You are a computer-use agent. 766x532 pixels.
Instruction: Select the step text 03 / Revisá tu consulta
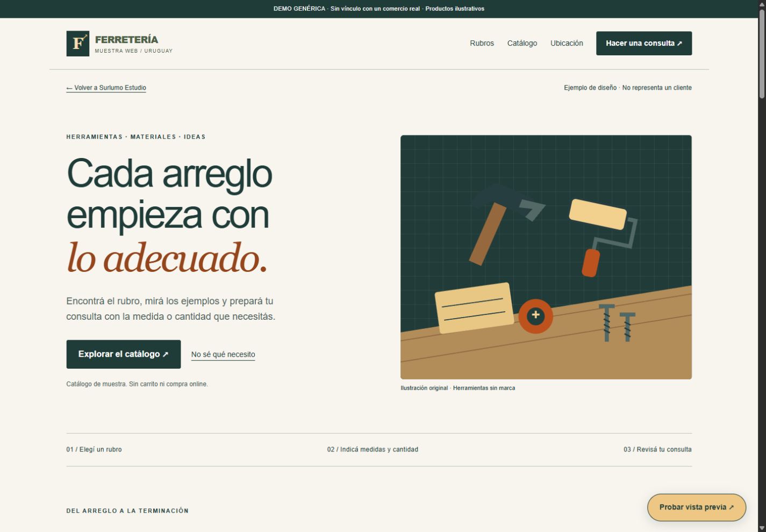pos(657,449)
